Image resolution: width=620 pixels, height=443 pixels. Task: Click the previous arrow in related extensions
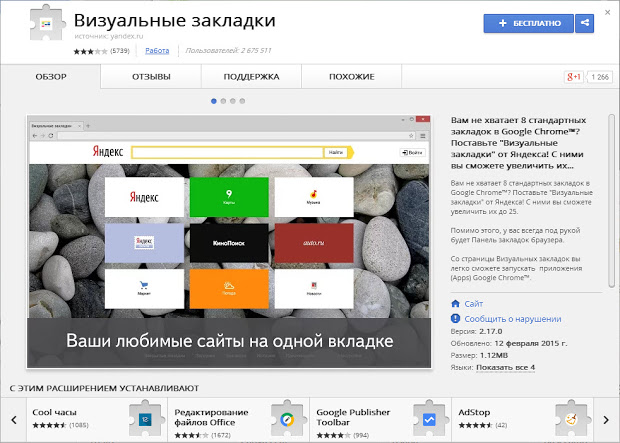14,420
